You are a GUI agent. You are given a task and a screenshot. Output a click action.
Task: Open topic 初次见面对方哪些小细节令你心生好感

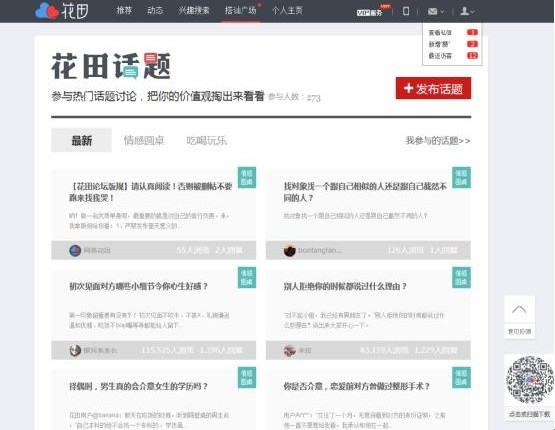(138, 286)
